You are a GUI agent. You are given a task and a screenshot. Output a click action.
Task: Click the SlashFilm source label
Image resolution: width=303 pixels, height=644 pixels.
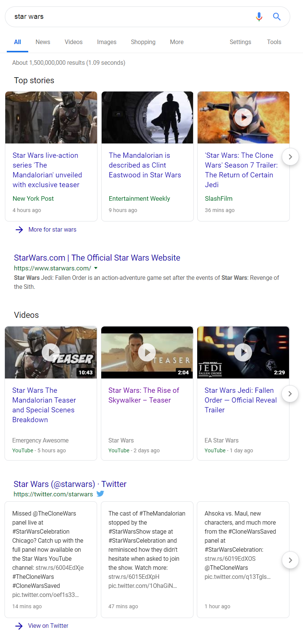click(219, 198)
